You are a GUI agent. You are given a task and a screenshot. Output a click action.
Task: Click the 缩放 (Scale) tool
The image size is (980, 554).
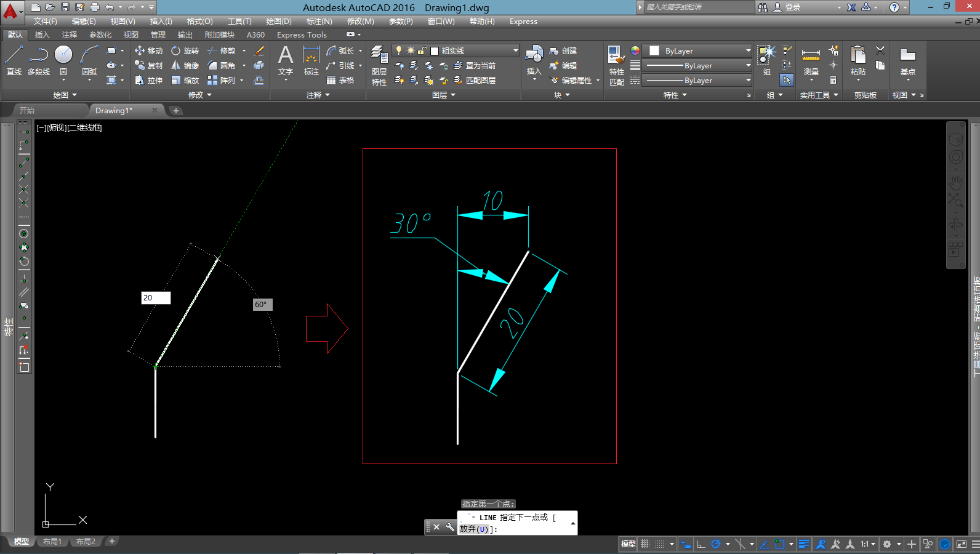pos(185,81)
